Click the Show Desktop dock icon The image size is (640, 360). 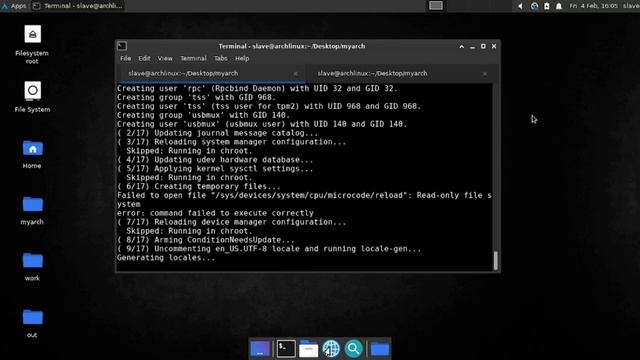pos(260,349)
